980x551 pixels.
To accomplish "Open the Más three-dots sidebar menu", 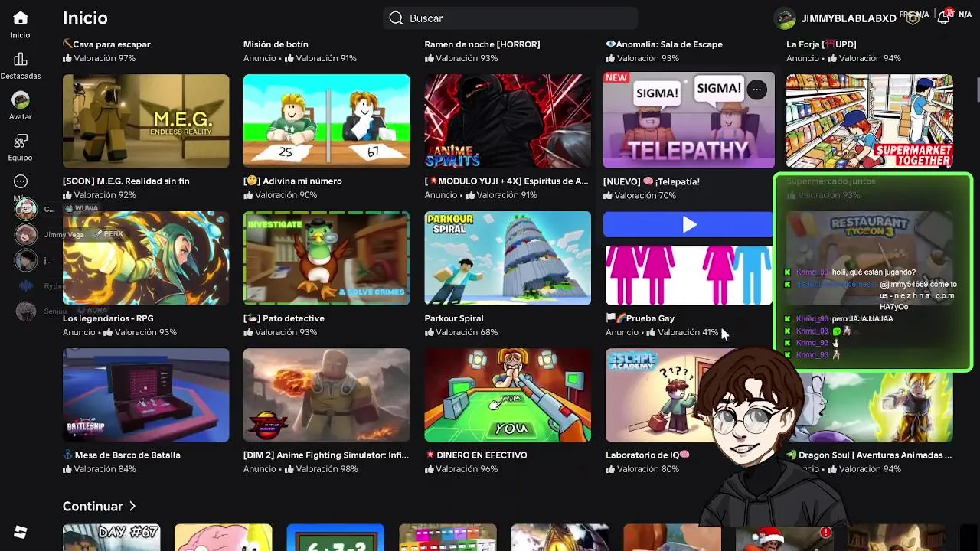I will pyautogui.click(x=21, y=181).
